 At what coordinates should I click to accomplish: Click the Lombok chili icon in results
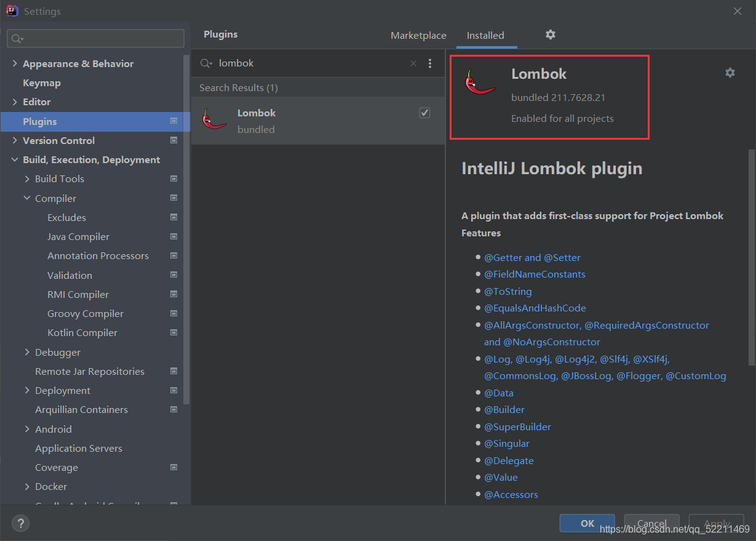pos(215,119)
